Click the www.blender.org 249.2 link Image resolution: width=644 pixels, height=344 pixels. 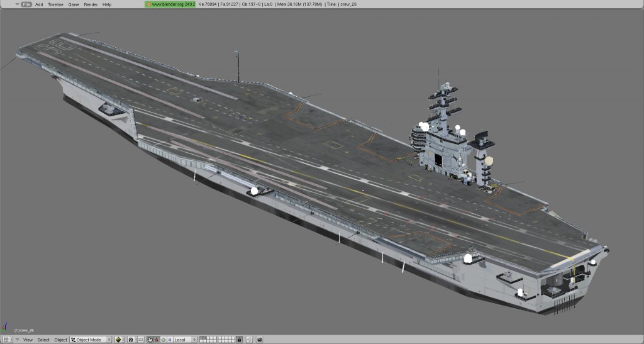(x=170, y=4)
